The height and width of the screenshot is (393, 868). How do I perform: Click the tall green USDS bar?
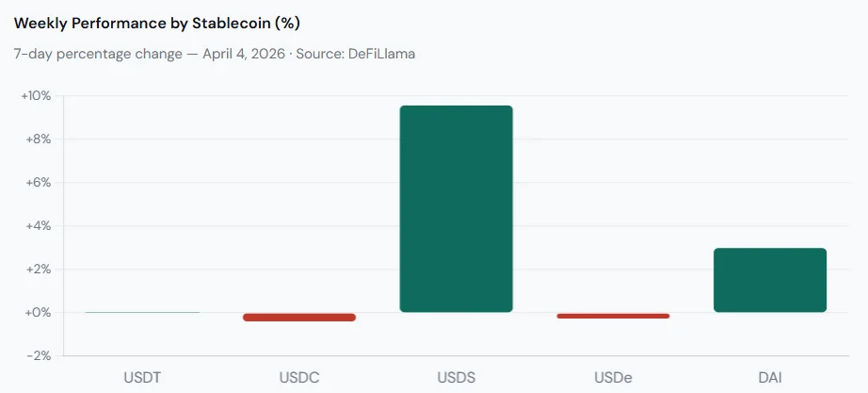click(456, 208)
